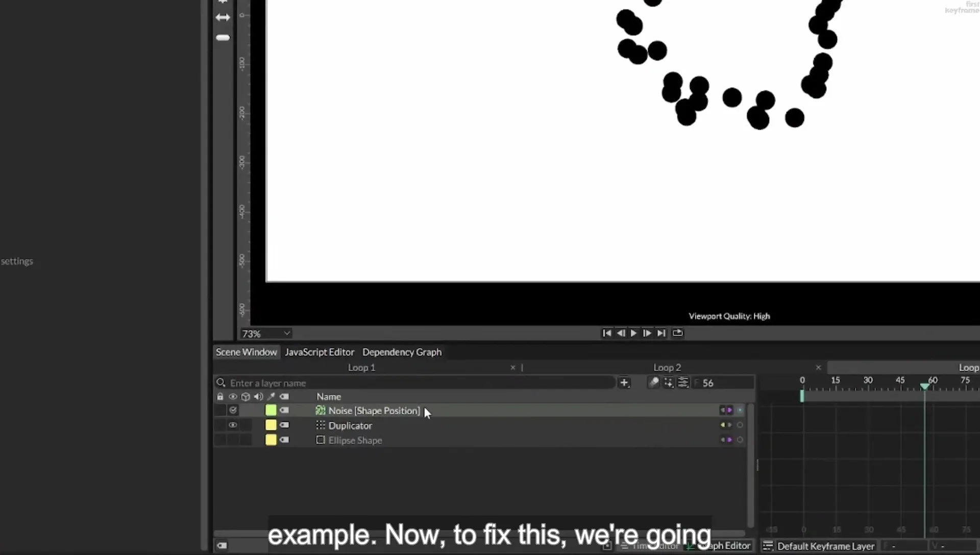Toggle the Noise [Shape Position] enabled checkmark
The image size is (980, 555).
coord(233,410)
